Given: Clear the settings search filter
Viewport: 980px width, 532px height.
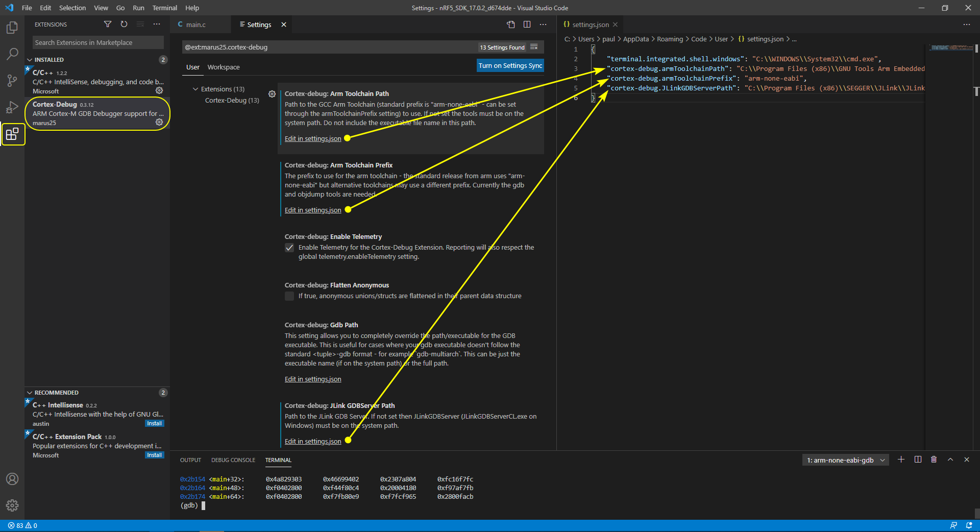Looking at the screenshot, I should click(x=534, y=47).
